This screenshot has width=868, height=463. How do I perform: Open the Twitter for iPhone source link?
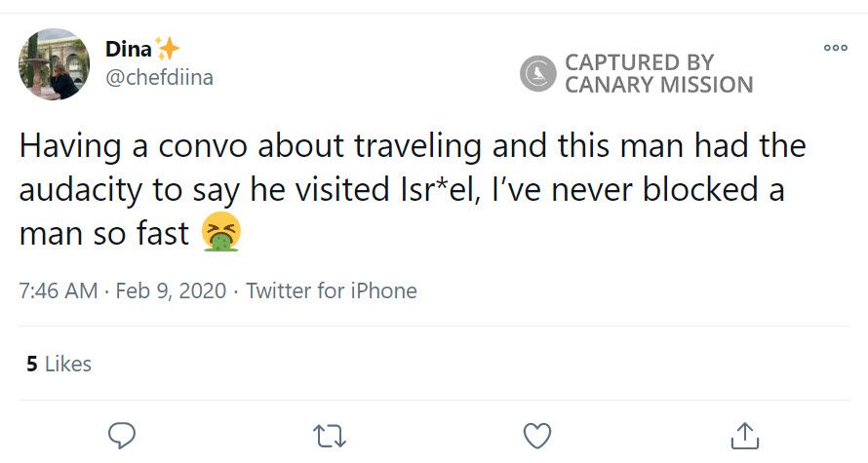tap(332, 290)
